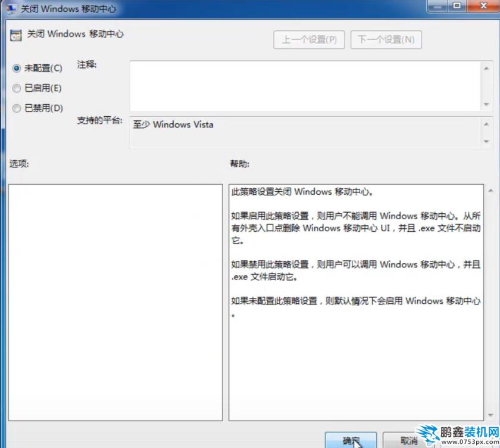Click inside the 注释 comment text box
Screen dimensions: 500x448
(305, 86)
